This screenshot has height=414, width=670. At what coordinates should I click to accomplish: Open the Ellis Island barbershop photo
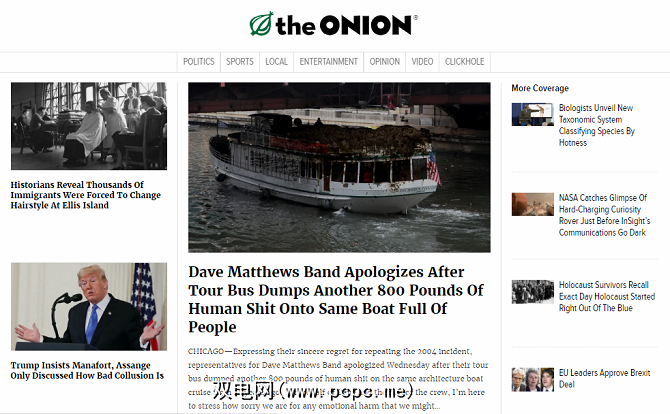89,126
